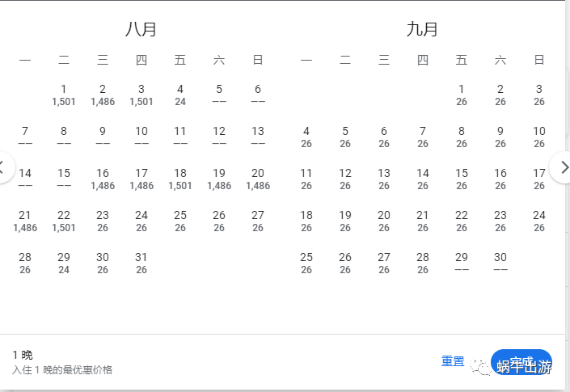The image size is (570, 392).
Task: Go to the previous month with left arrow
Action: tap(4, 167)
